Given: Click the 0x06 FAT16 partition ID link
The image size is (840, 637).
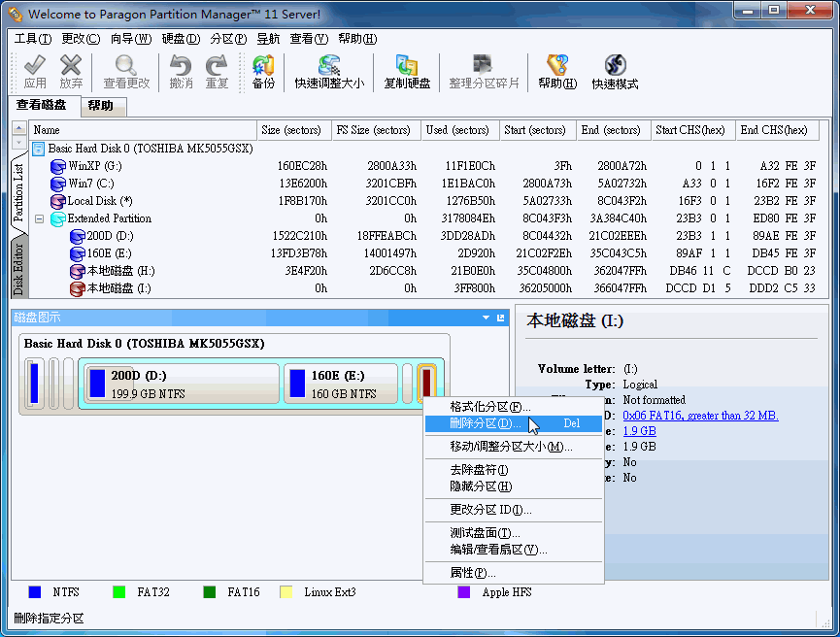Looking at the screenshot, I should coord(701,416).
